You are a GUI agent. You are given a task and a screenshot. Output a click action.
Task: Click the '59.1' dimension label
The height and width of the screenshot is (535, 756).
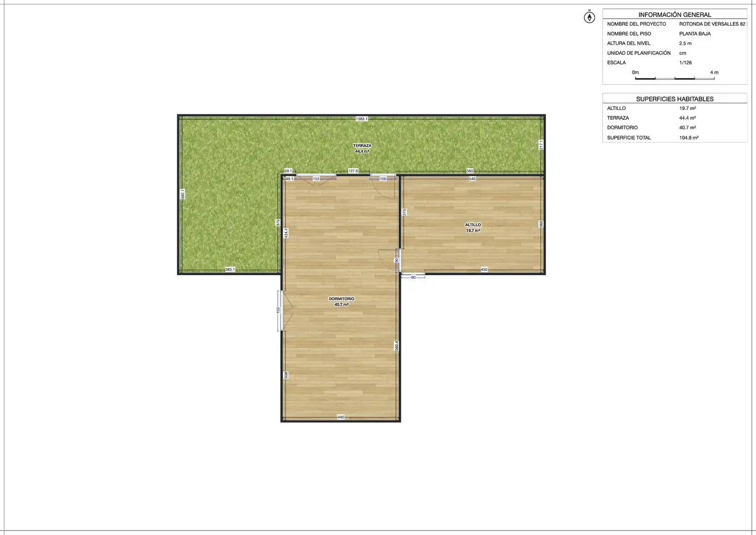point(288,171)
